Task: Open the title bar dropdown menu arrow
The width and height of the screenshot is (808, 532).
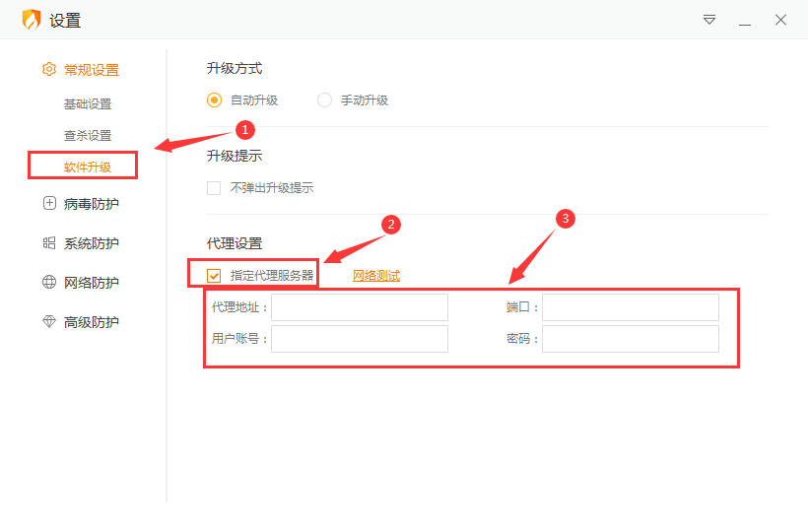Action: point(709,20)
